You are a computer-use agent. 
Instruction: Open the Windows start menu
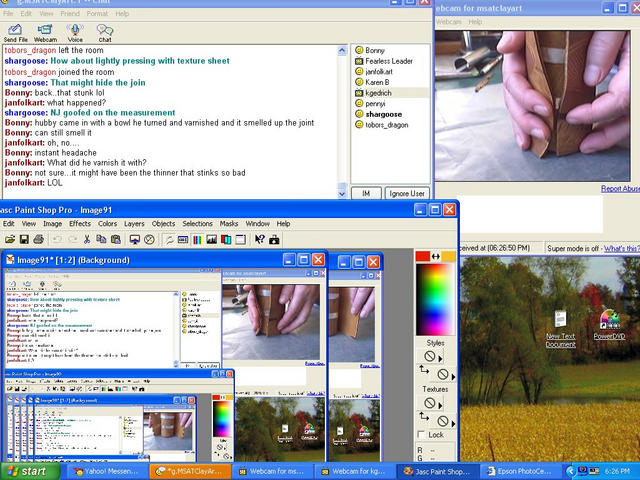tap(31, 471)
